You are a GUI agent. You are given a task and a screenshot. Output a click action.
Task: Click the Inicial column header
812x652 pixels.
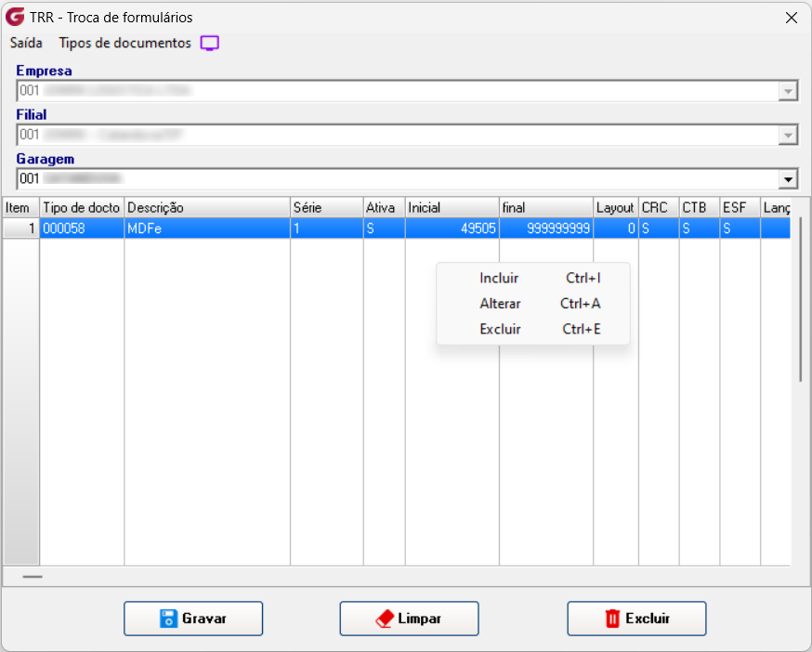pyautogui.click(x=452, y=208)
